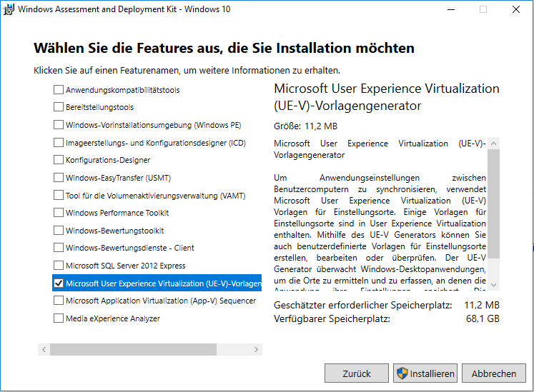The width and height of the screenshot is (534, 392).
Task: Minimize the Deployment Kit window
Action: (451, 9)
